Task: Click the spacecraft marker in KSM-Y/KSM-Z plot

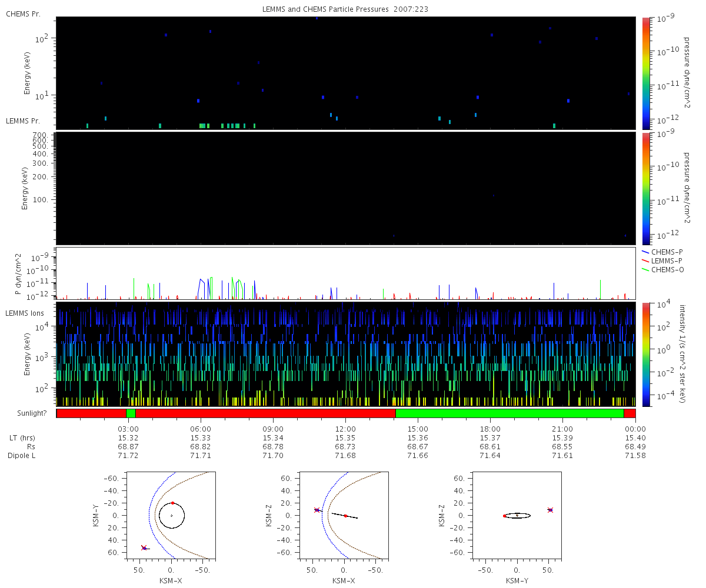Action: coord(550,510)
